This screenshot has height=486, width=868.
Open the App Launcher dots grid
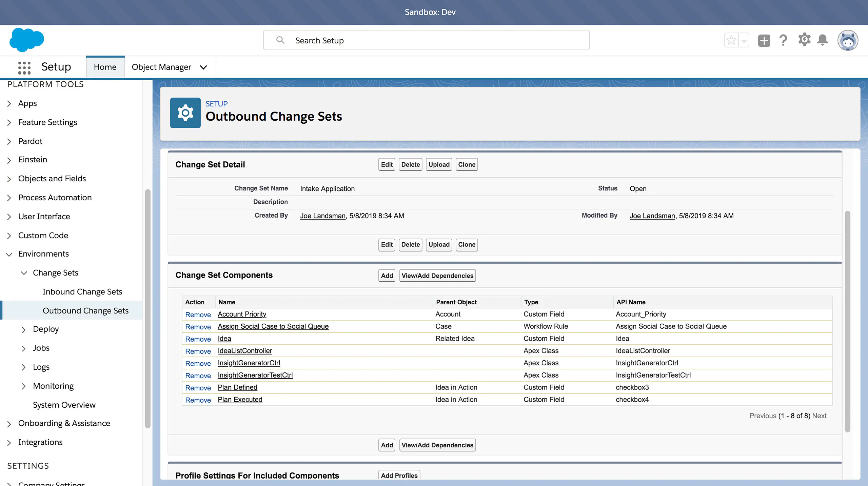point(24,67)
